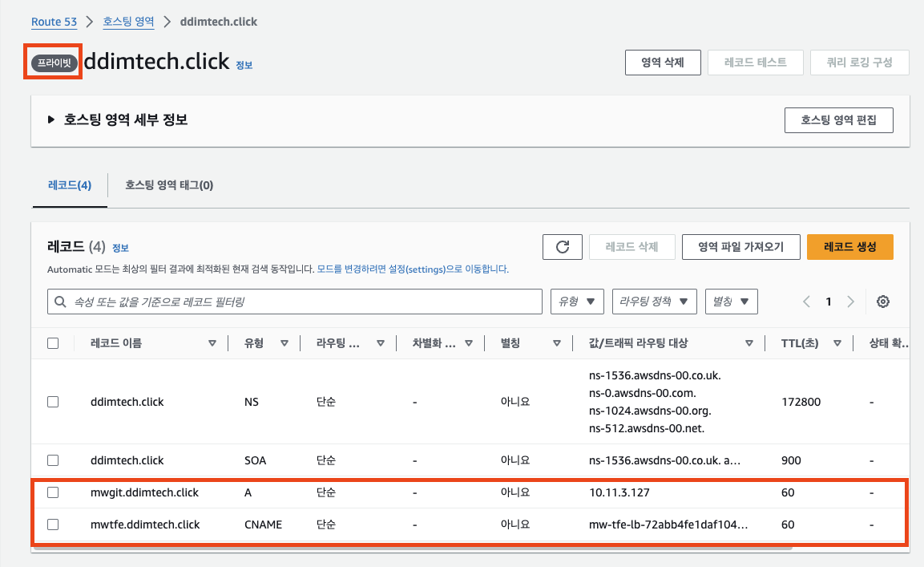
Task: Click the 레코드 테스트 button
Action: 756,63
